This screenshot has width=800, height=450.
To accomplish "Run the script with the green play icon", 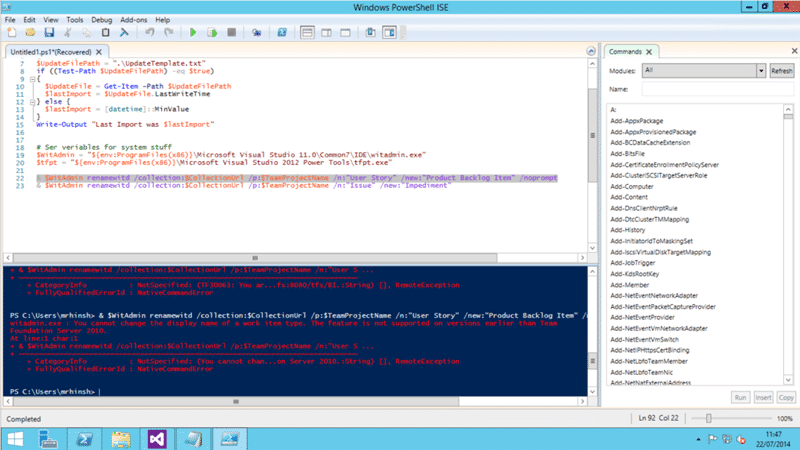I will coord(193,33).
